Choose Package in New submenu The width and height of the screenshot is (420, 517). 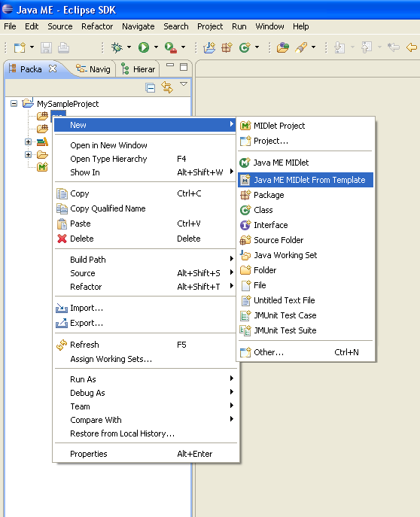(306, 195)
